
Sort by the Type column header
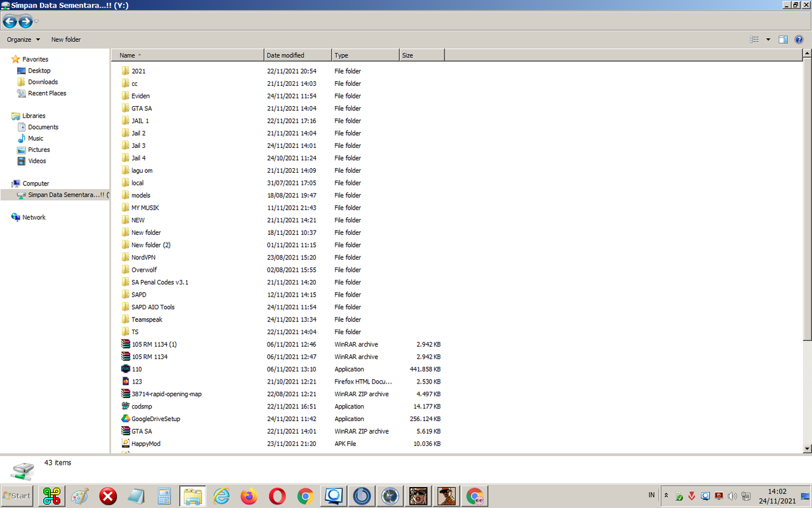point(365,55)
